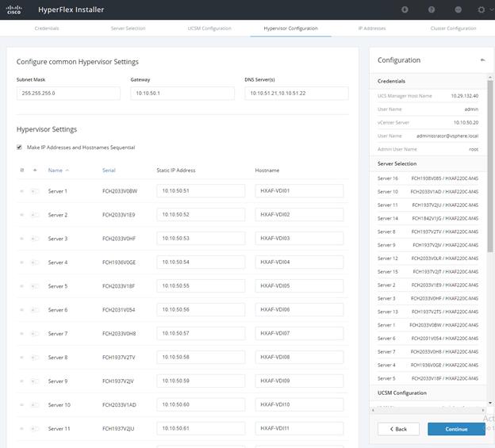495x448 pixels.
Task: Click the drag handle for Server 11
Action: [21, 429]
